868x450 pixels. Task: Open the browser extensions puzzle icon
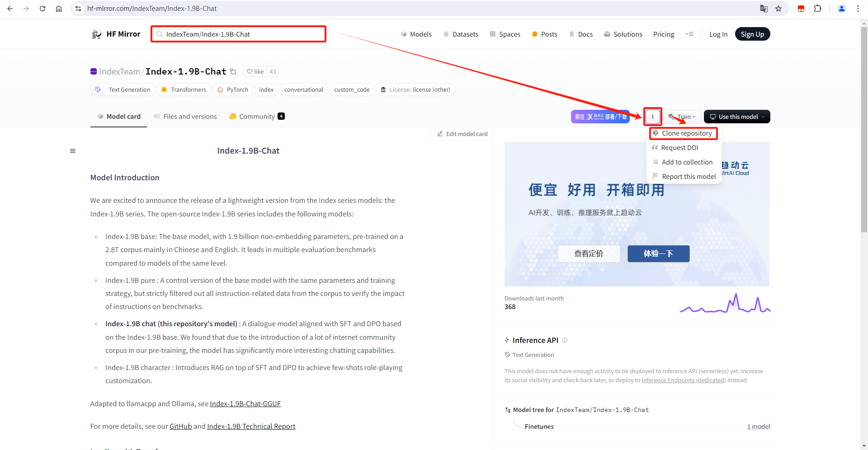pos(817,9)
